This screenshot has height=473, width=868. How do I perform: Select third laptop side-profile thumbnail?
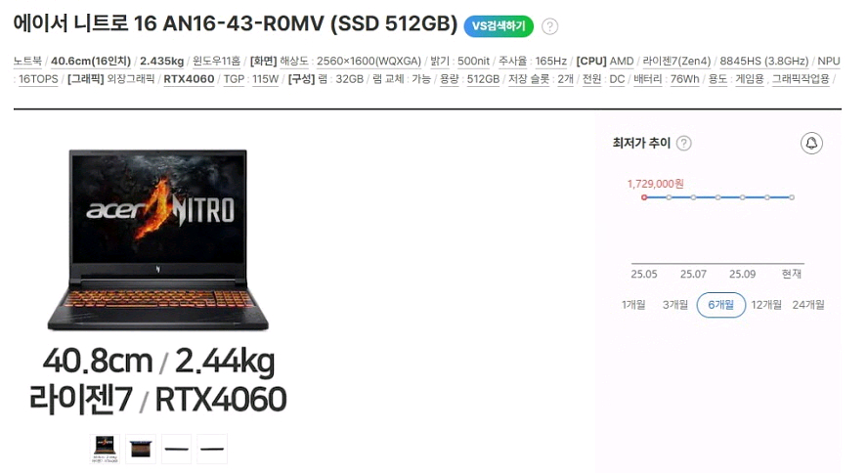click(177, 449)
